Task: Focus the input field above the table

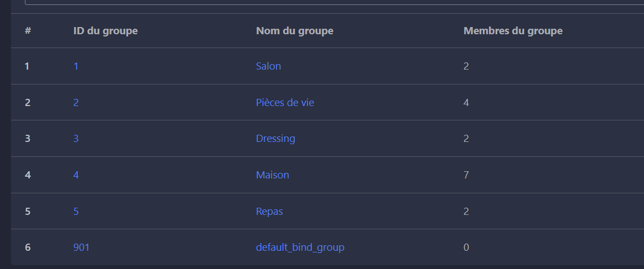Action: 331,2
